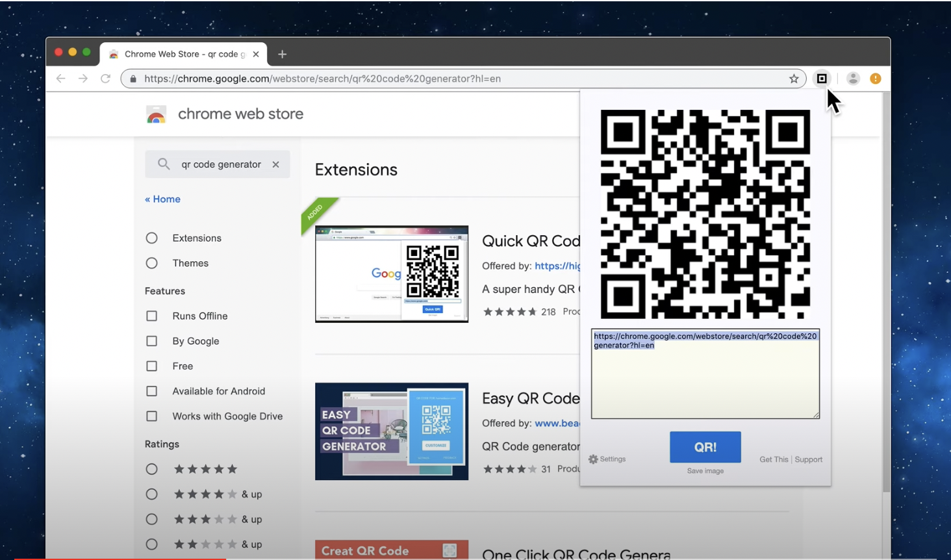Open the Quick QR Code extension thumbnail
The width and height of the screenshot is (951, 560).
392,274
